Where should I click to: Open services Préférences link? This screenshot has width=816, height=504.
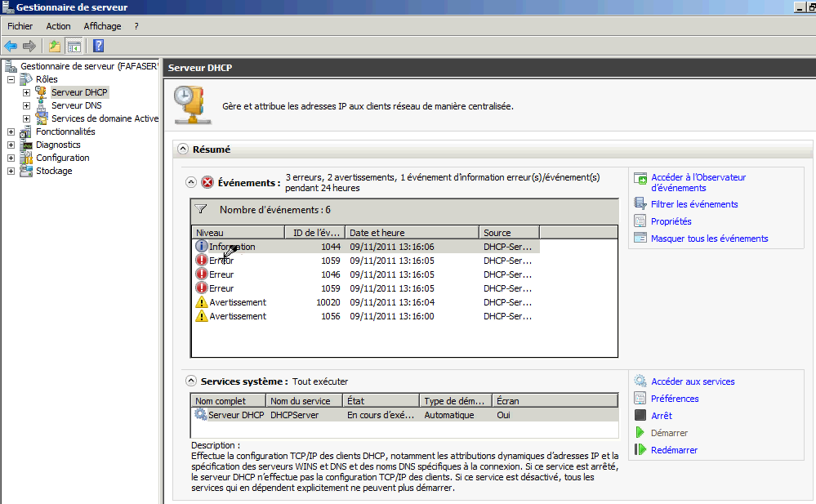point(675,399)
